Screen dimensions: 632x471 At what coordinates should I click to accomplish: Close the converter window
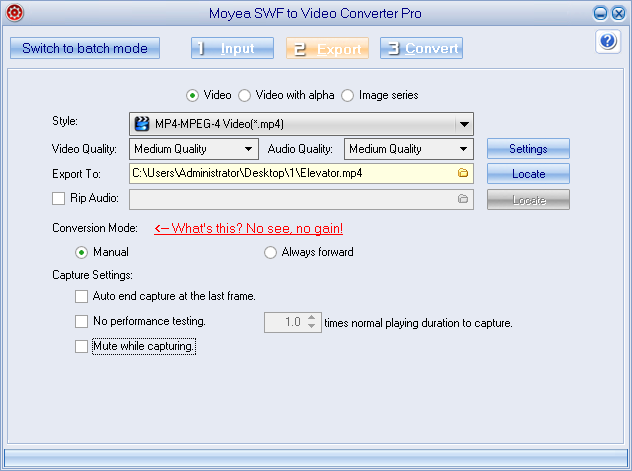pyautogui.click(x=618, y=13)
